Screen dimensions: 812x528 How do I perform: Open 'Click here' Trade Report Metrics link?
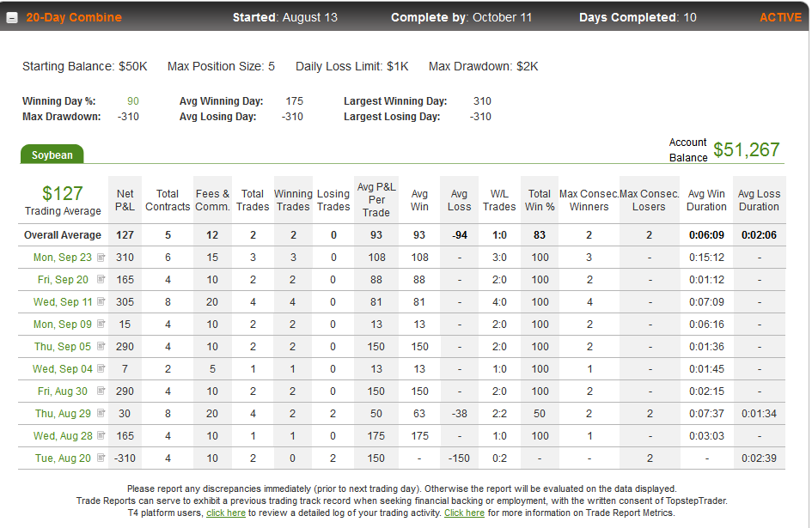(x=464, y=513)
